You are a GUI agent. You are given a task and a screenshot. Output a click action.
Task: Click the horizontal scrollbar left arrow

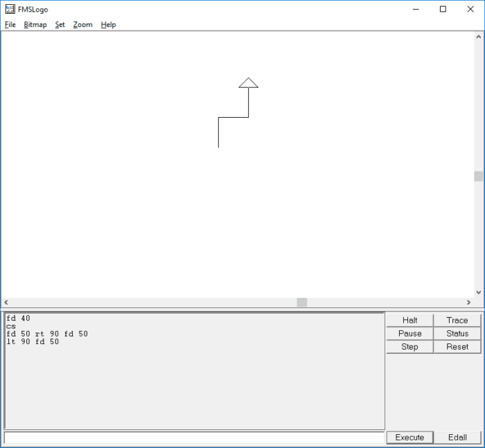(6, 303)
